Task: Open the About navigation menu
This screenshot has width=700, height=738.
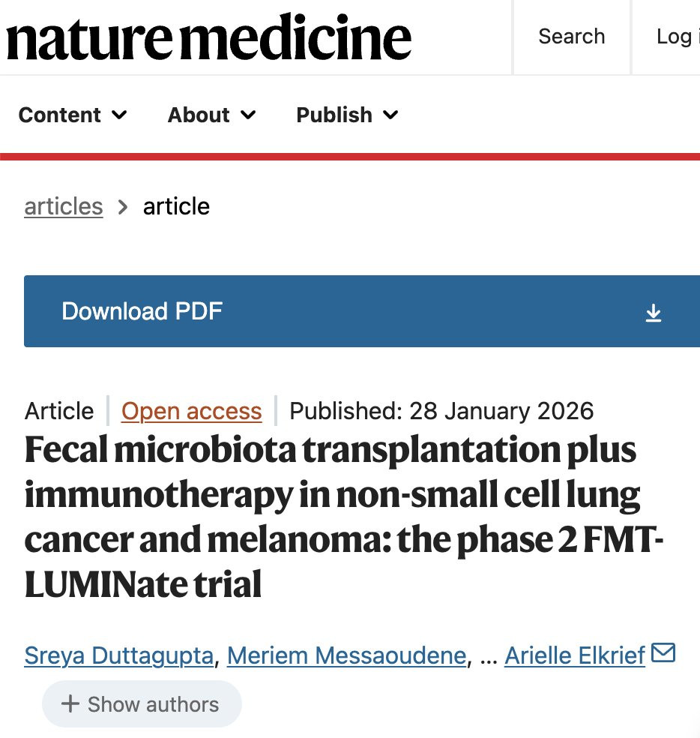Action: coord(211,115)
